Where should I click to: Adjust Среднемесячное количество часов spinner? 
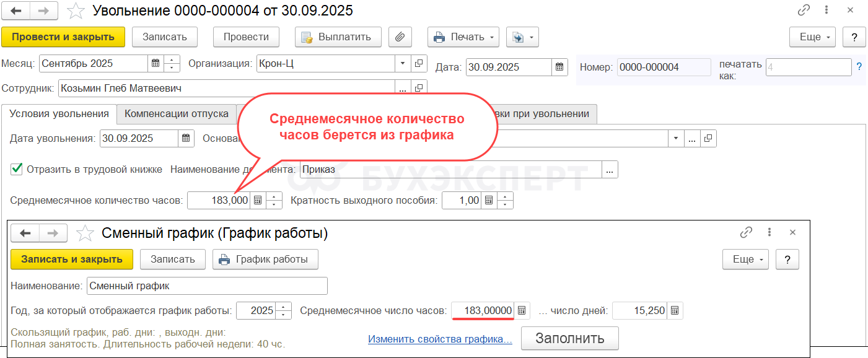274,200
